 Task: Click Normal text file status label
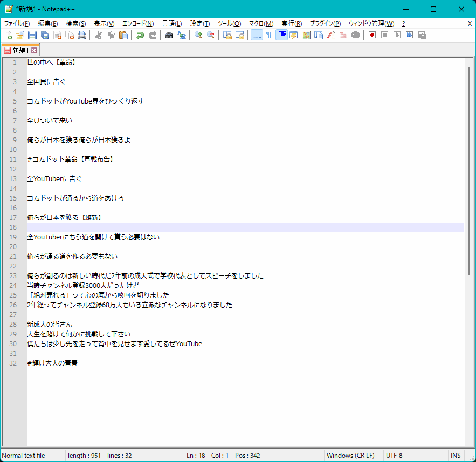(x=23, y=456)
